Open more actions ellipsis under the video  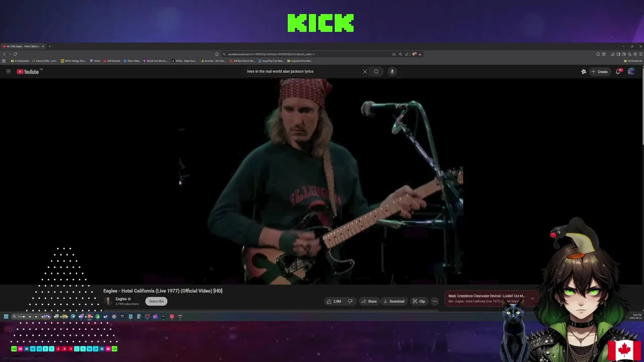[x=435, y=301]
